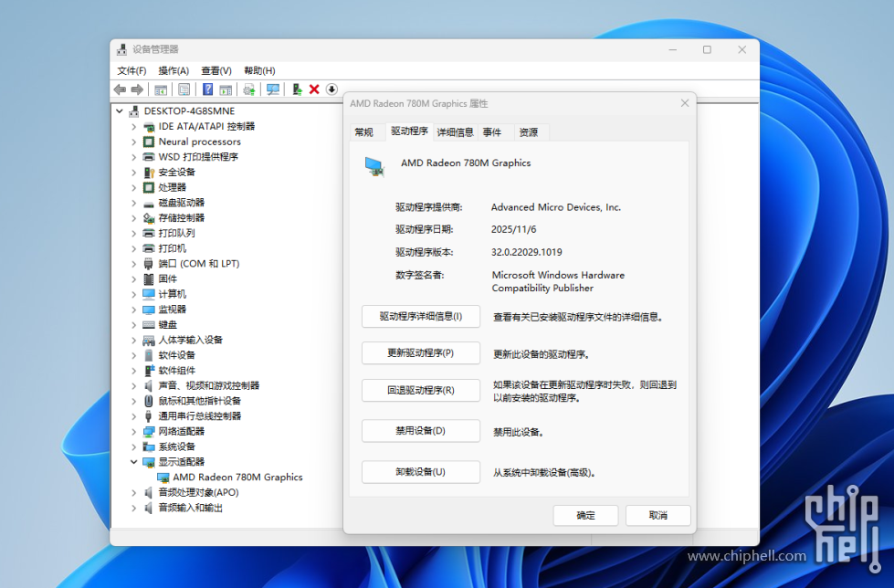Expand the 网络适配器 tree node
This screenshot has height=588, width=894.
(132, 431)
